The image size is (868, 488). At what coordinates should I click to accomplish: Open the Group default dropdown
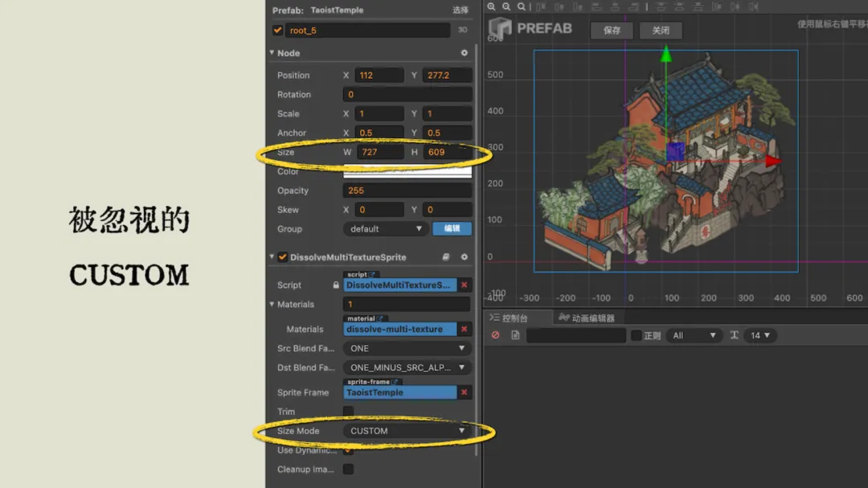point(385,229)
